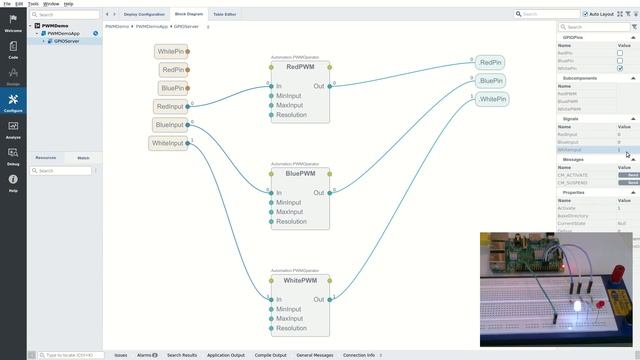Click the Type to locate field
640x360 pixels.
tap(71, 355)
